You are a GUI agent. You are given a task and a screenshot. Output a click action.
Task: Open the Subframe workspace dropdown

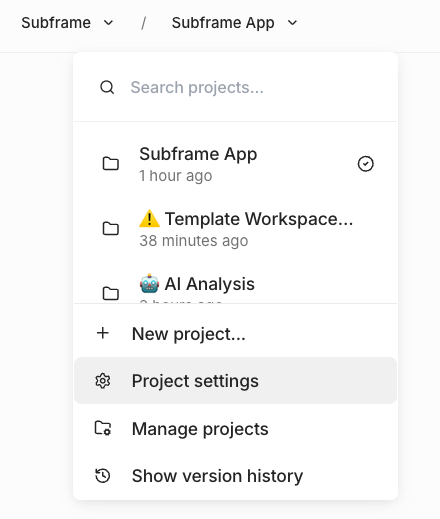click(67, 23)
